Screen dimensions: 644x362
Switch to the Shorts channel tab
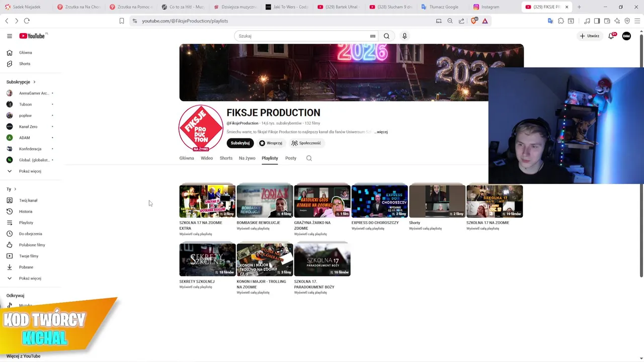coord(226,158)
